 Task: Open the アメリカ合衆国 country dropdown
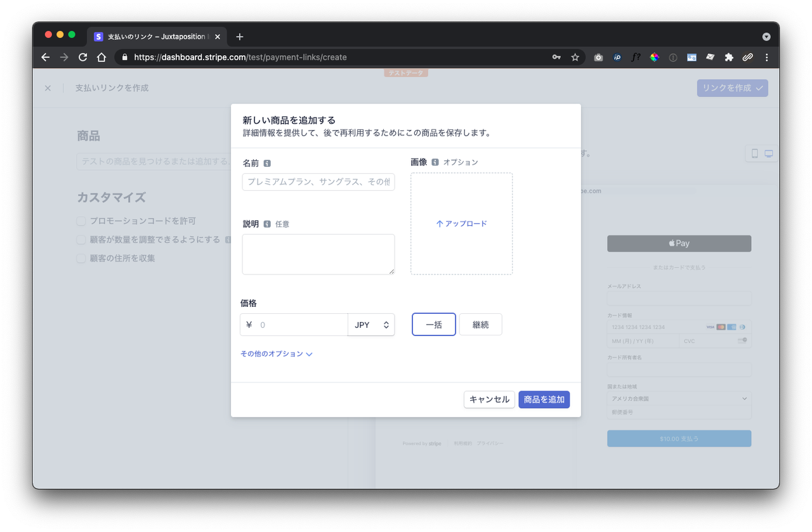[x=679, y=399]
